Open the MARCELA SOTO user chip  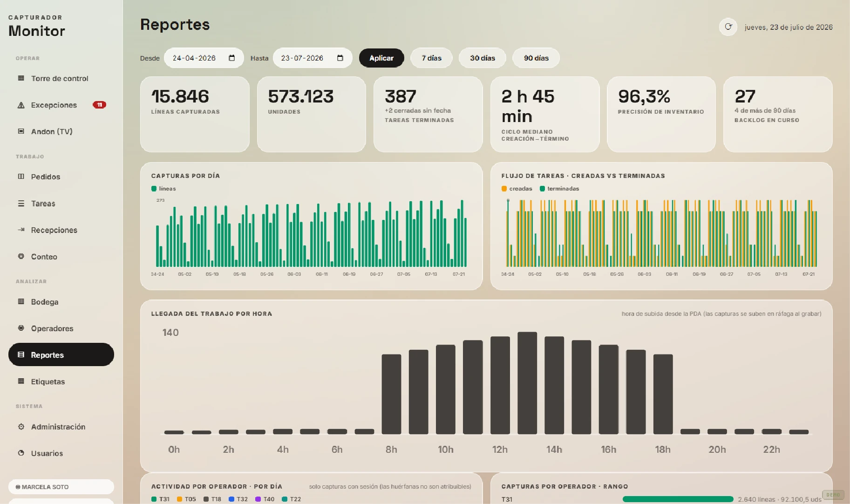[61, 487]
